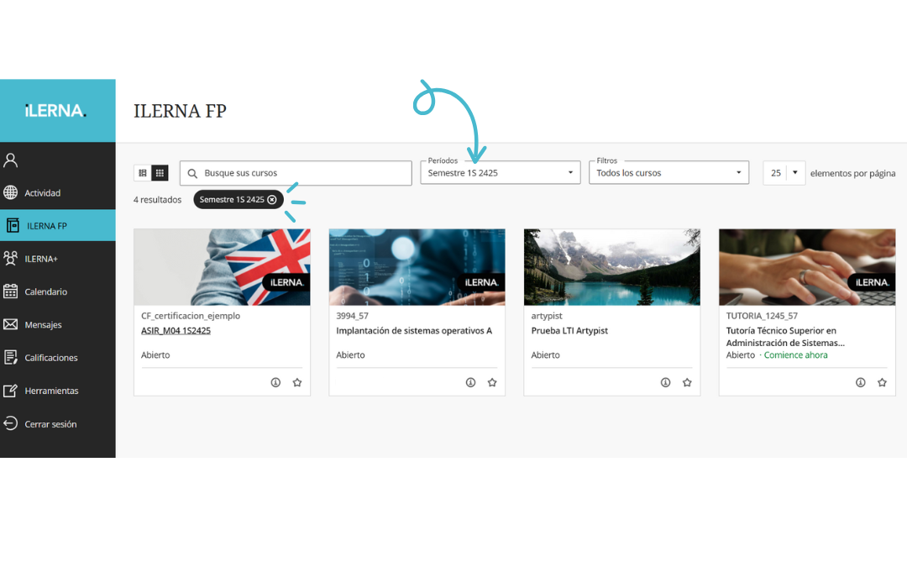Screen dimensions: 907x588
Task: Switch to list view layout
Action: pyautogui.click(x=143, y=173)
